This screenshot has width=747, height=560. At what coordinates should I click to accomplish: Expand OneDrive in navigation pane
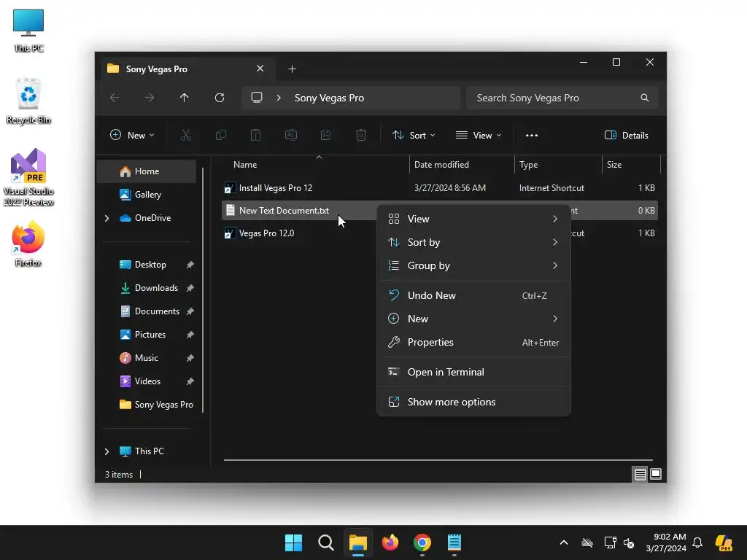(107, 218)
